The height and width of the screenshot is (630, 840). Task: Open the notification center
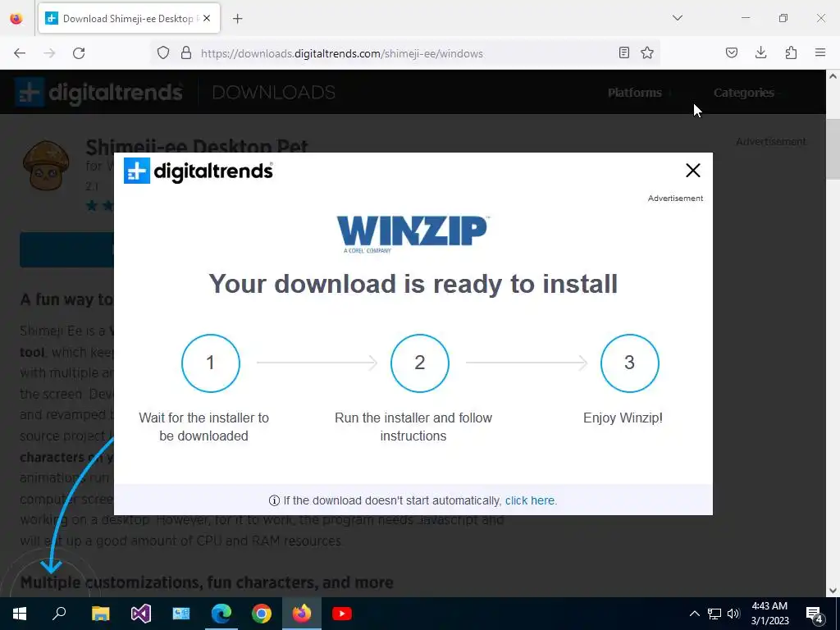pyautogui.click(x=815, y=614)
